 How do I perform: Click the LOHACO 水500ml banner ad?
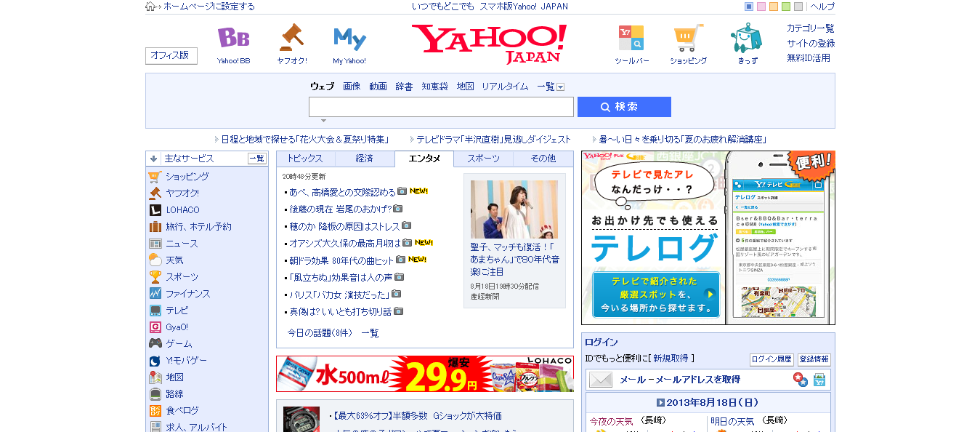click(425, 374)
